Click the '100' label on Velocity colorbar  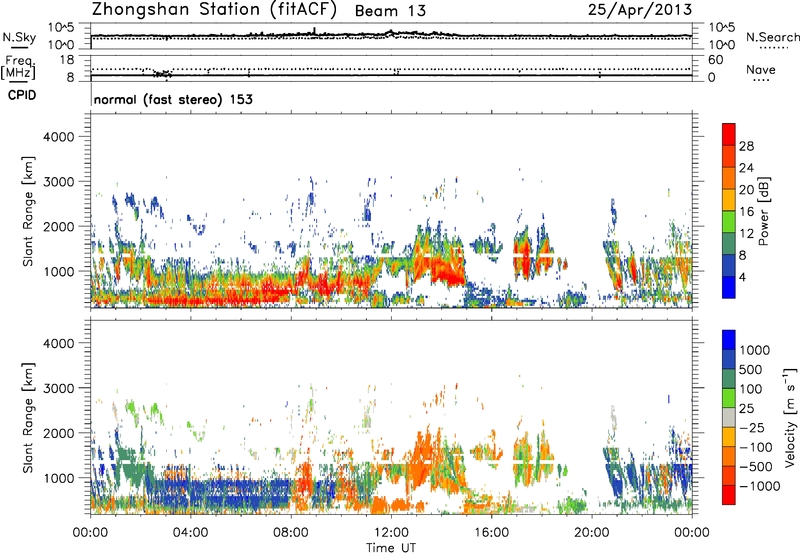[x=751, y=389]
